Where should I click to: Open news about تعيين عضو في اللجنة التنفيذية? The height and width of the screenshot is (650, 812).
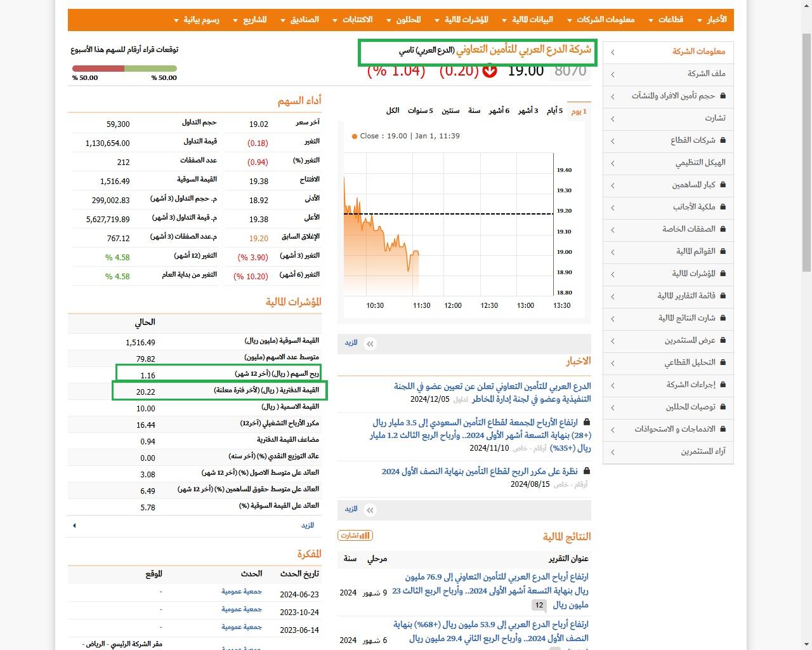coord(492,392)
